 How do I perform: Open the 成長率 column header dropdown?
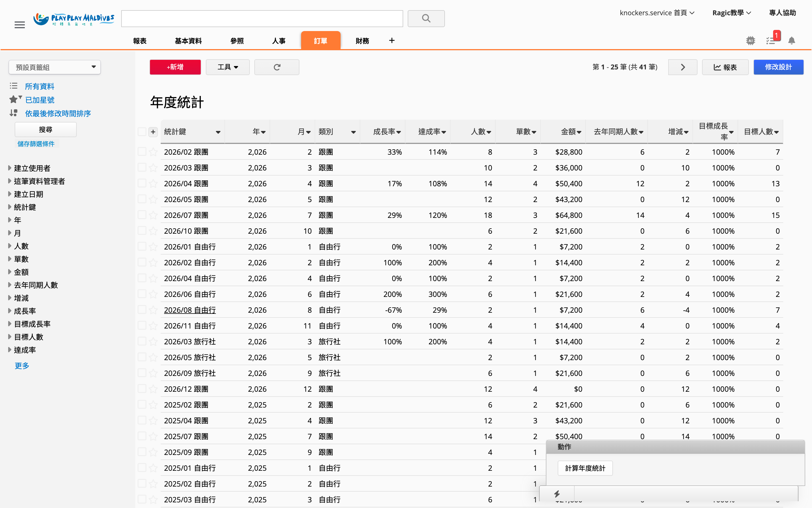coord(399,132)
